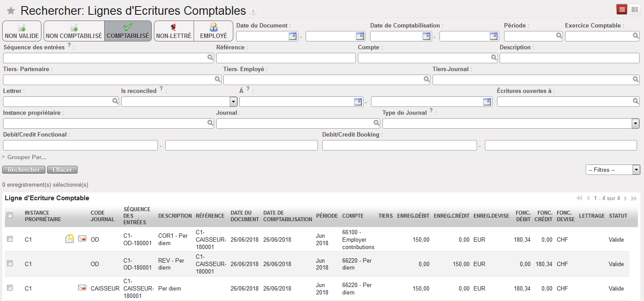644x301 pixels.
Task: Switch to list view using the red icon
Action: click(621, 9)
